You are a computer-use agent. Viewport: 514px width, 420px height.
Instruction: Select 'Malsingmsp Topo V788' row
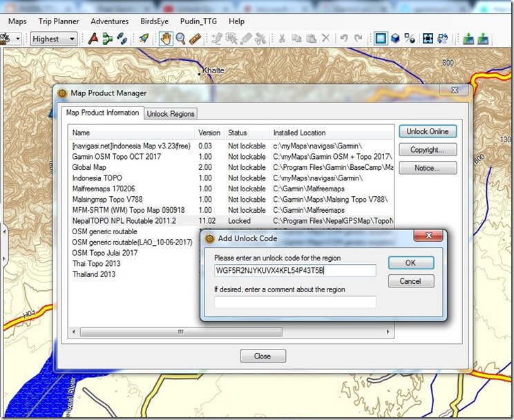coord(231,200)
